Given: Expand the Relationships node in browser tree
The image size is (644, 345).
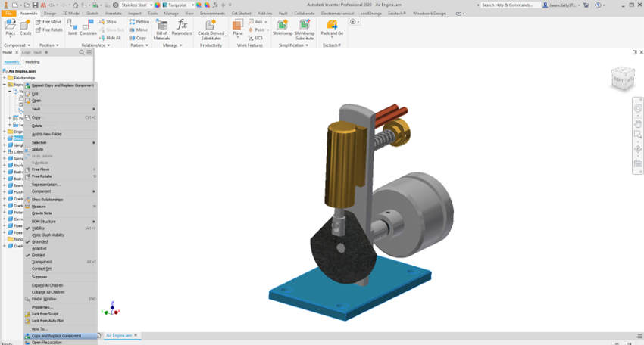Looking at the screenshot, I should click(5, 78).
